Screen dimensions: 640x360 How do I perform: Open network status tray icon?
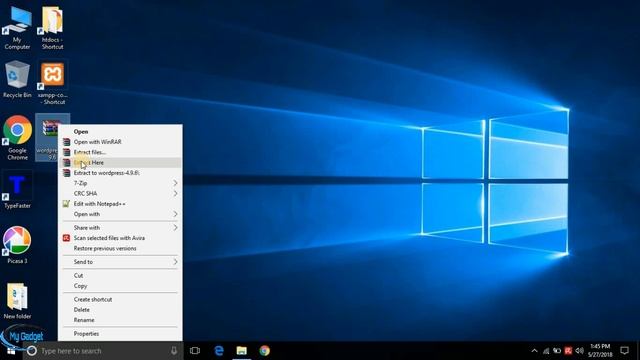click(x=546, y=351)
